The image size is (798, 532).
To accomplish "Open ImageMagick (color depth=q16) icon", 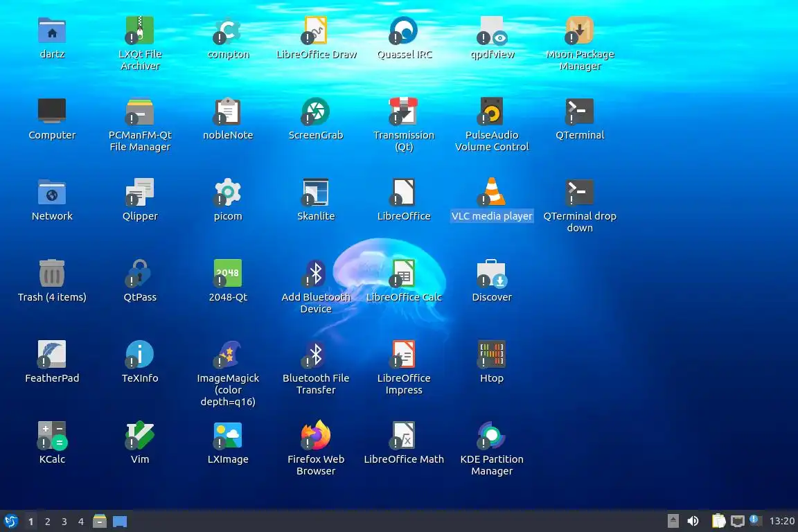I will coord(227,355).
